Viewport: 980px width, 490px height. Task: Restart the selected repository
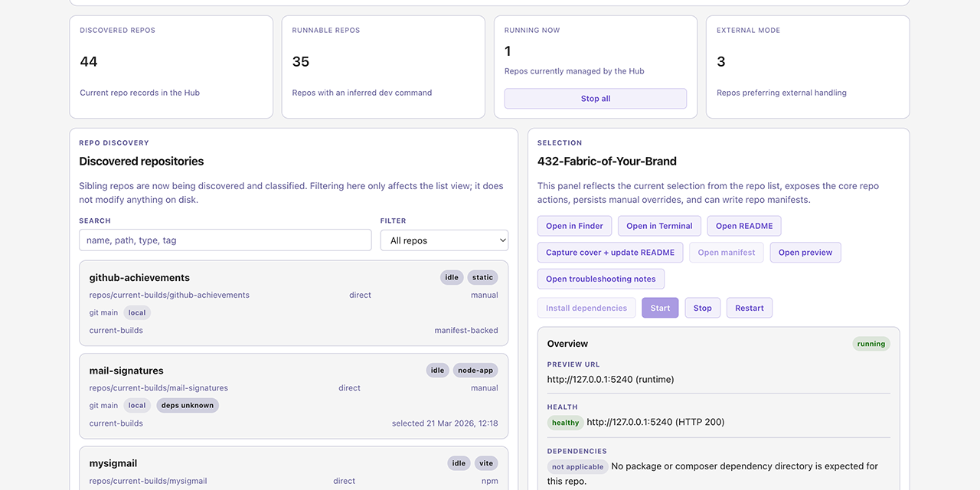749,309
